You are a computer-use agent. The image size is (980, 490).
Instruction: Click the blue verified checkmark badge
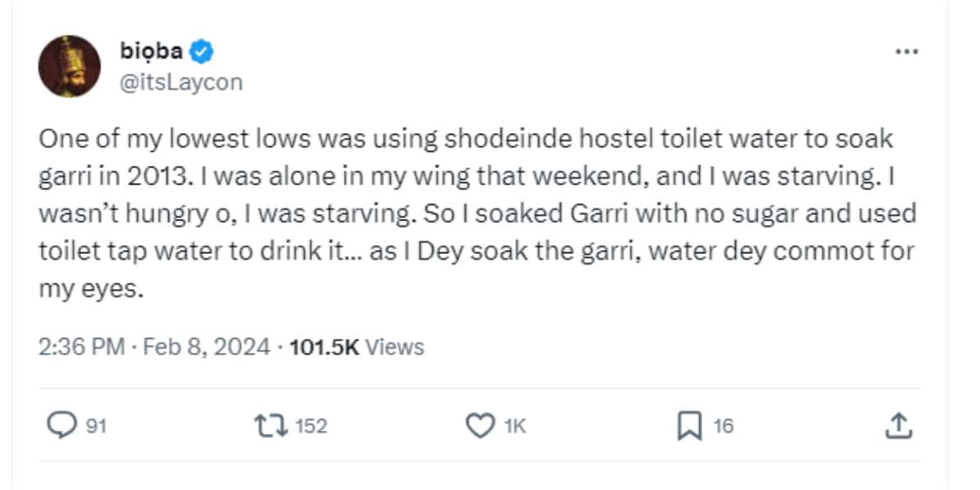[203, 53]
